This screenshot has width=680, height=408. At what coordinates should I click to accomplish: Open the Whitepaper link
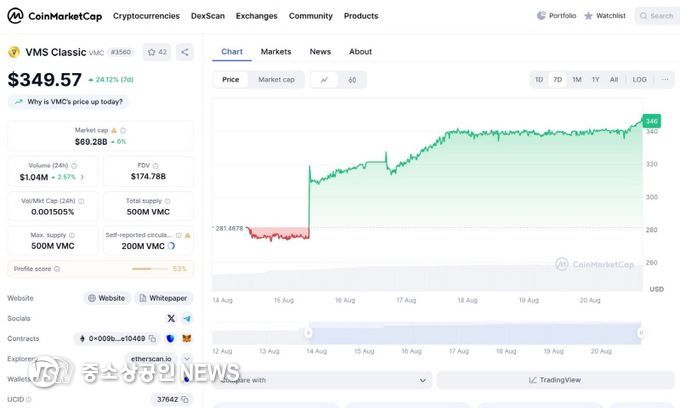click(163, 298)
